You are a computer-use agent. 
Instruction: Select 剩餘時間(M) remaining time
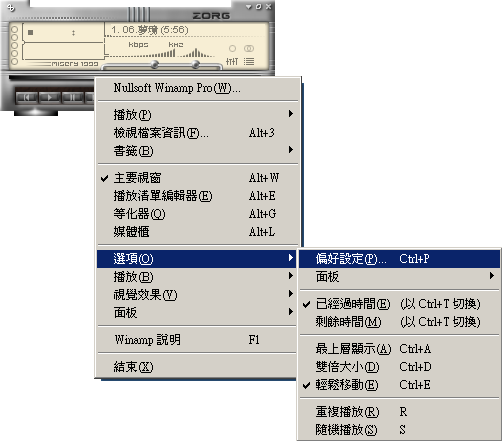(x=399, y=322)
